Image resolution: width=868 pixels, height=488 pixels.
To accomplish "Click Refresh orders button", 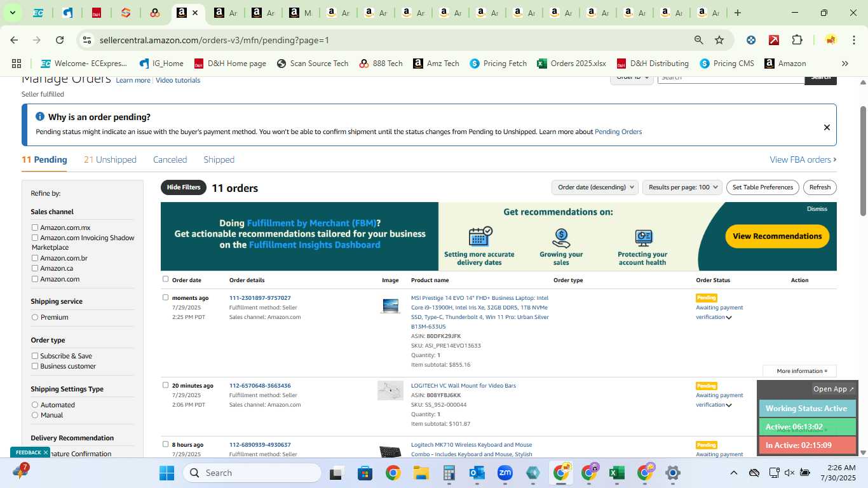I will pos(820,187).
